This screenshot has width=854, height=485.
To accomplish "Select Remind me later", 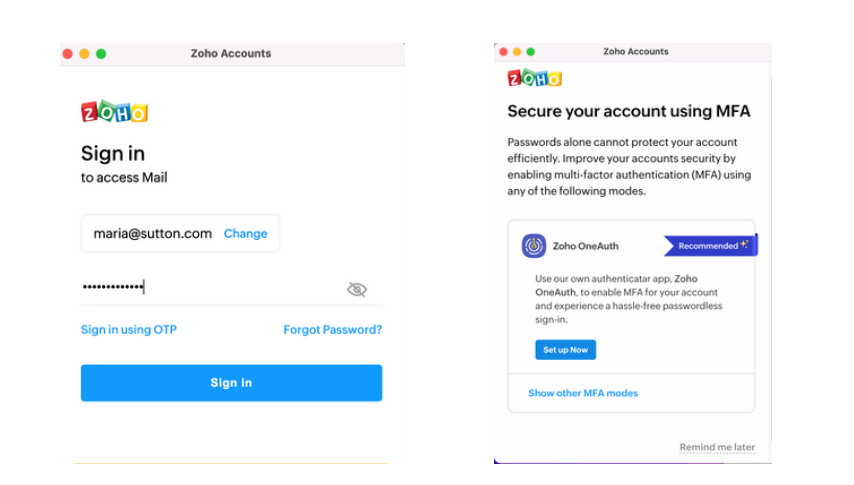I will click(717, 447).
